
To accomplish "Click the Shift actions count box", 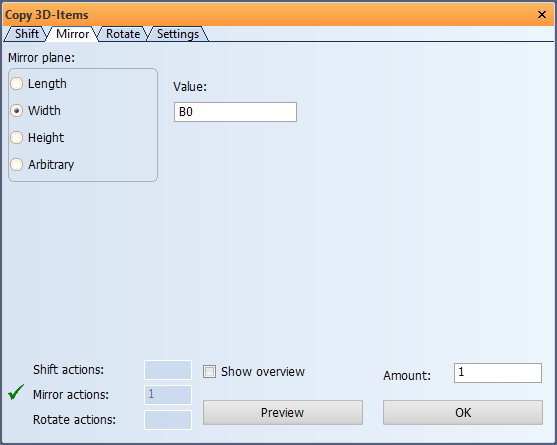I will click(168, 370).
